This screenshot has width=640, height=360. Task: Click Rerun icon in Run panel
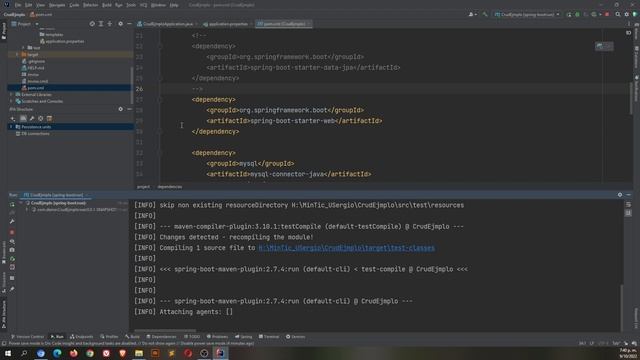(12, 204)
